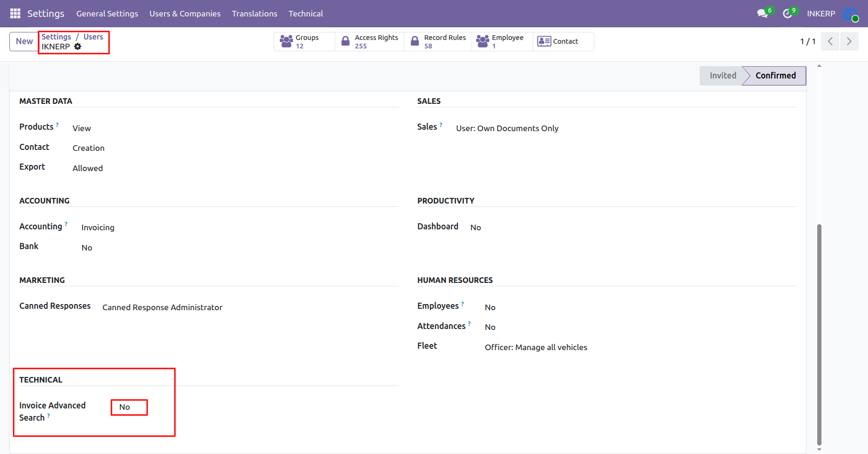
Task: Open the apps grid menu icon
Action: tap(15, 14)
